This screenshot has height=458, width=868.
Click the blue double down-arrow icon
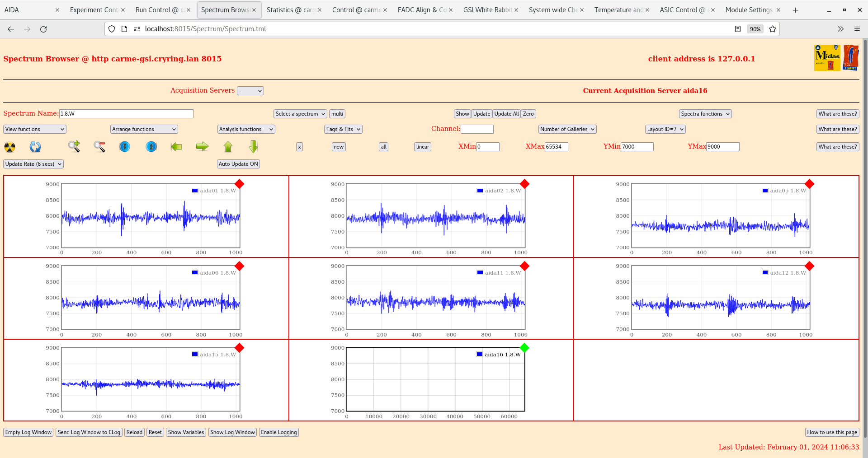point(125,147)
